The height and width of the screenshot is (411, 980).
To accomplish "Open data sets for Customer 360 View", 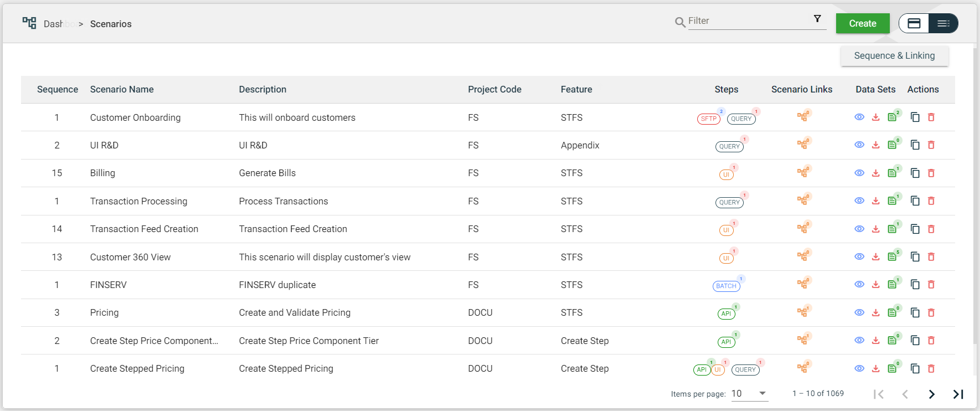I will [x=892, y=257].
